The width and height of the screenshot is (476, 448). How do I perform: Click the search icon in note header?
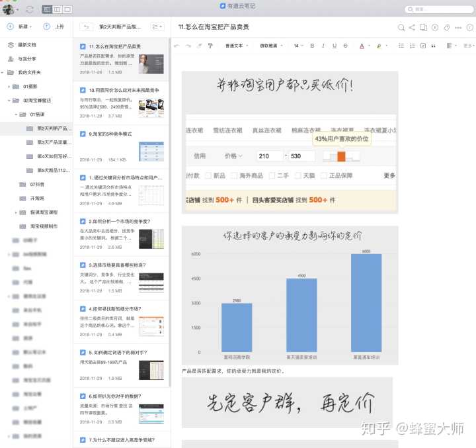coord(401,27)
